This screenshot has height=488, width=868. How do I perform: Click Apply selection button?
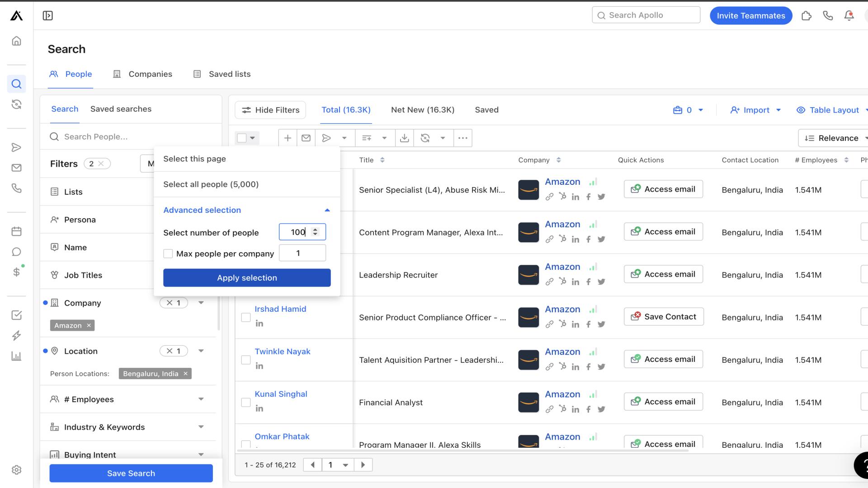[x=247, y=278]
